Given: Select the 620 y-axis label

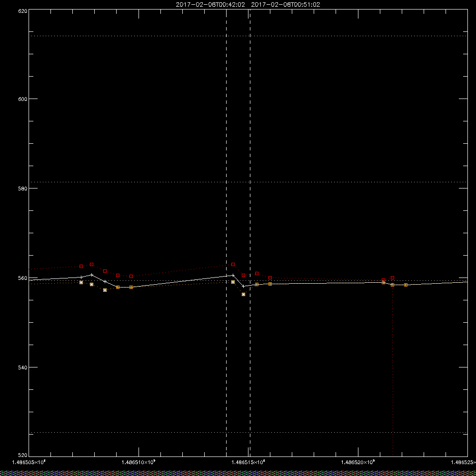Looking at the screenshot, I should [23, 11].
